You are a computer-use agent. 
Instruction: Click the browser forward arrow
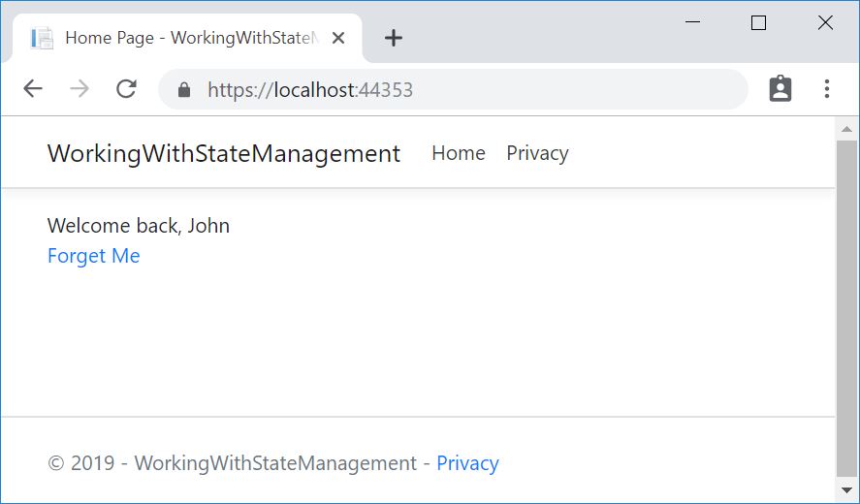[x=80, y=90]
